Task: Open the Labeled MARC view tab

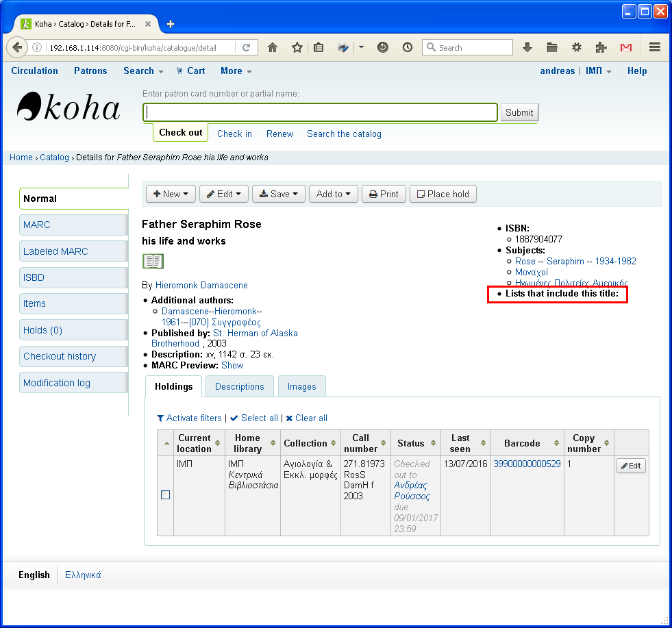Action: (73, 251)
